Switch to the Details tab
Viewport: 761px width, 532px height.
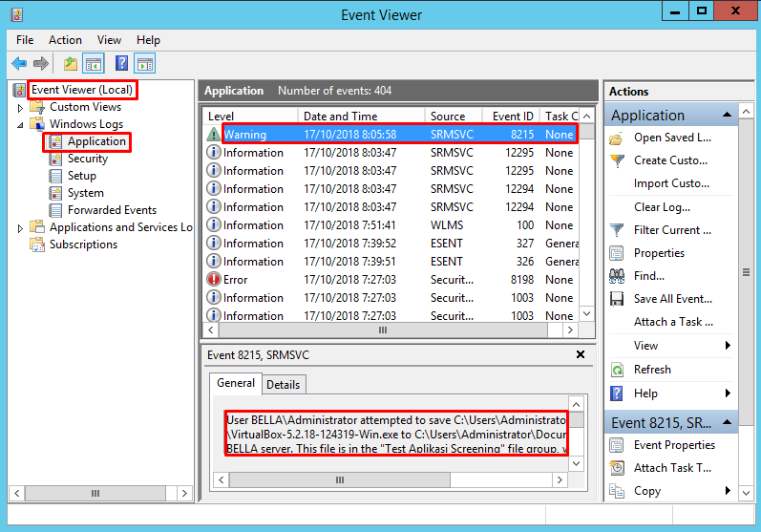click(x=283, y=385)
